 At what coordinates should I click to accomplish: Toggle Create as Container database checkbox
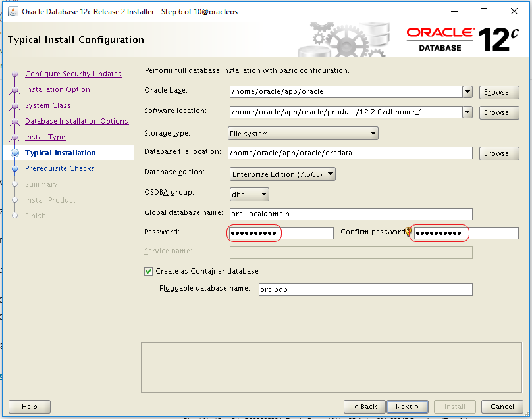(x=148, y=271)
